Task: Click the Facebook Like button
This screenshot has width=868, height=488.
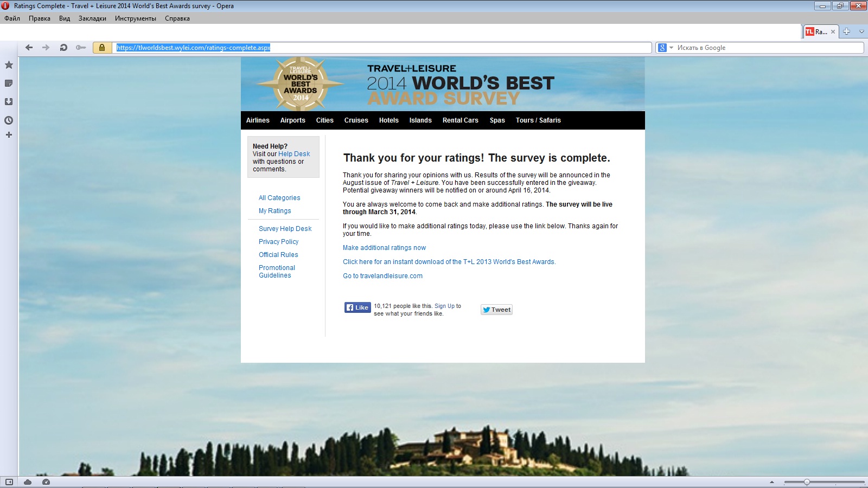Action: click(x=358, y=307)
